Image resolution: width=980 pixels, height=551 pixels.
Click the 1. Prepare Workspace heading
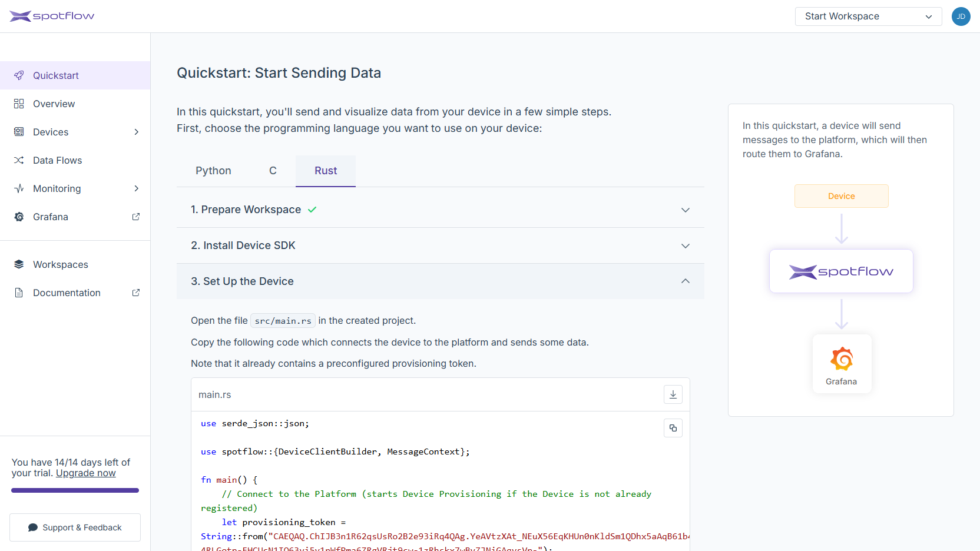(246, 210)
